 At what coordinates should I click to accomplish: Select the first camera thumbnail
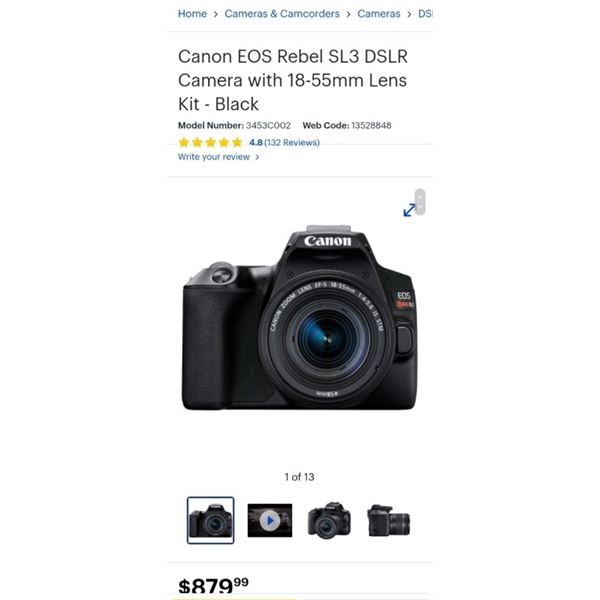[210, 520]
